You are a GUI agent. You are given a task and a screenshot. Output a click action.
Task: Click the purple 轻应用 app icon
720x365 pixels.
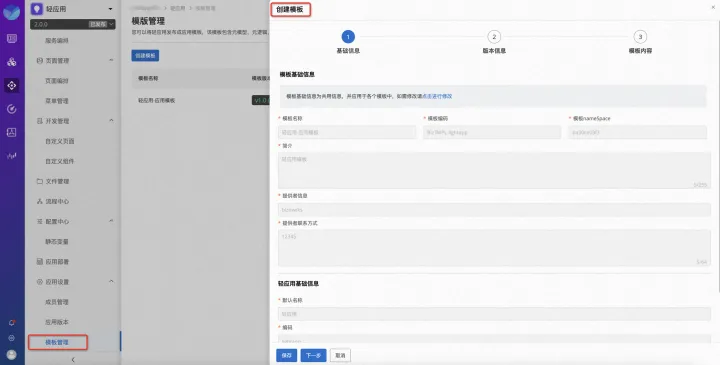click(x=37, y=9)
